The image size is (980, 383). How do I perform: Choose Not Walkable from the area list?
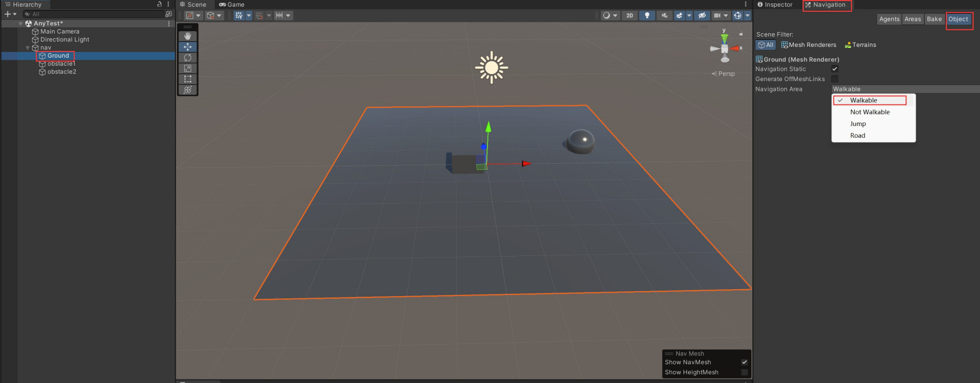(870, 112)
